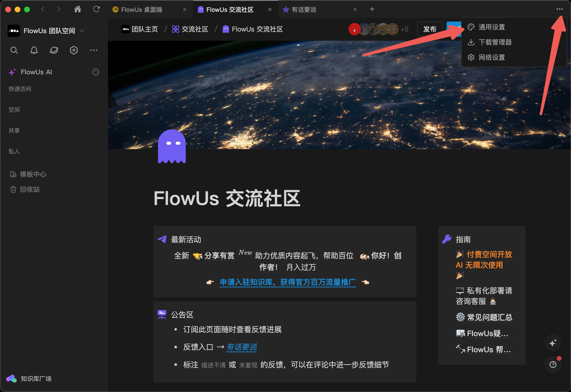
Task: Switch to the 有话要说 tab
Action: [x=304, y=9]
